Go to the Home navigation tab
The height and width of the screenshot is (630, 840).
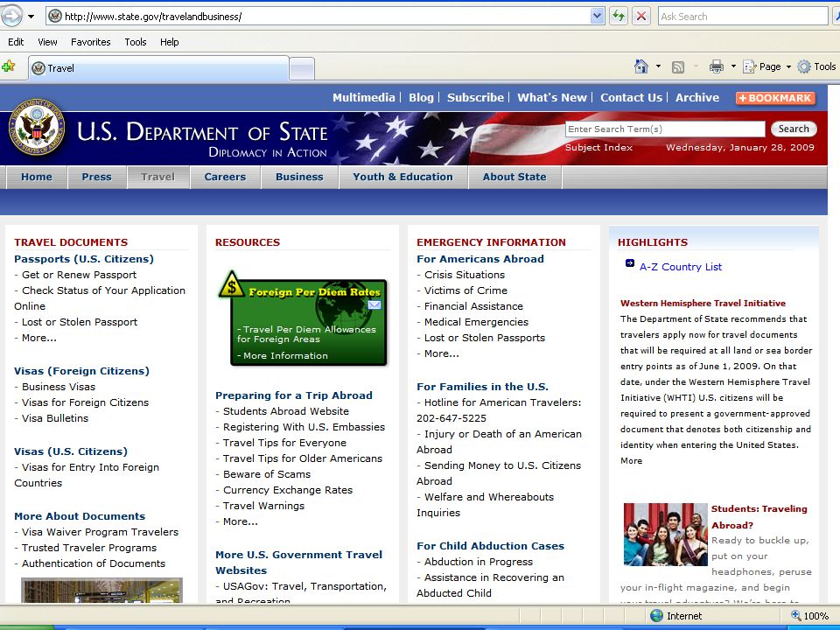[37, 177]
